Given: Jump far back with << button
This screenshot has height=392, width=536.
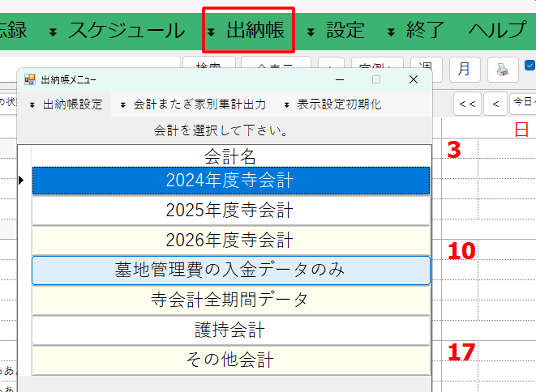Looking at the screenshot, I should tap(466, 104).
